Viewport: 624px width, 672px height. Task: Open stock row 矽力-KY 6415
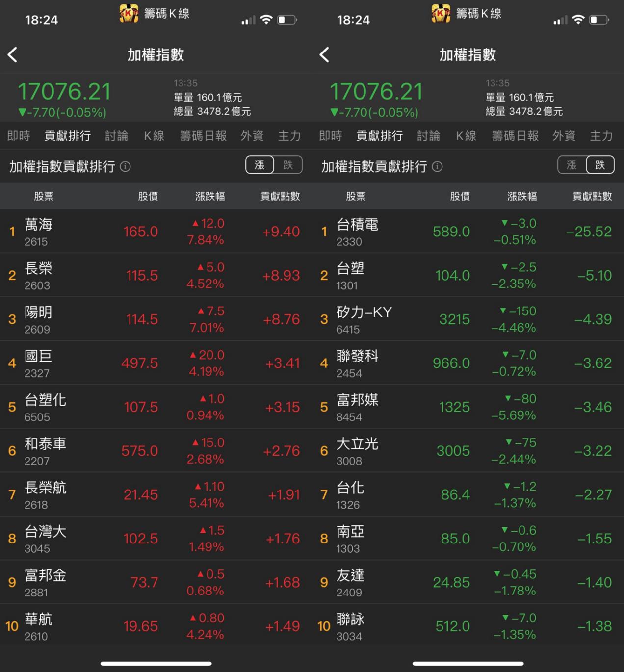pyautogui.click(x=468, y=319)
